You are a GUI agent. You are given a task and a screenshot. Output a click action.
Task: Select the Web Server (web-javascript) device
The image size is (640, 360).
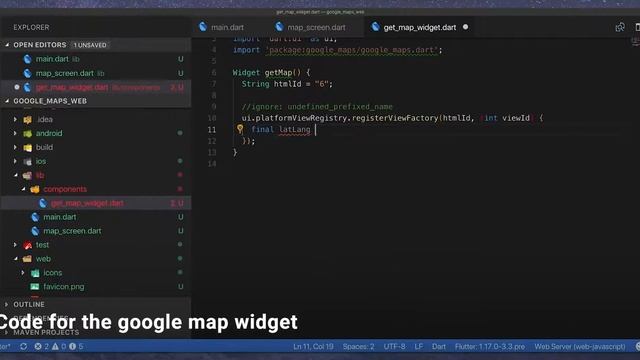(x=580, y=347)
